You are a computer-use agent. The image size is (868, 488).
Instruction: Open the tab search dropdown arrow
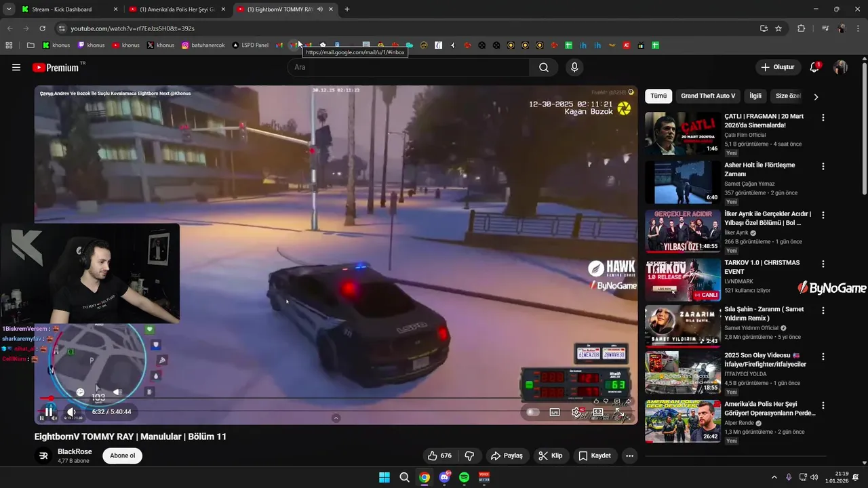pos(9,9)
